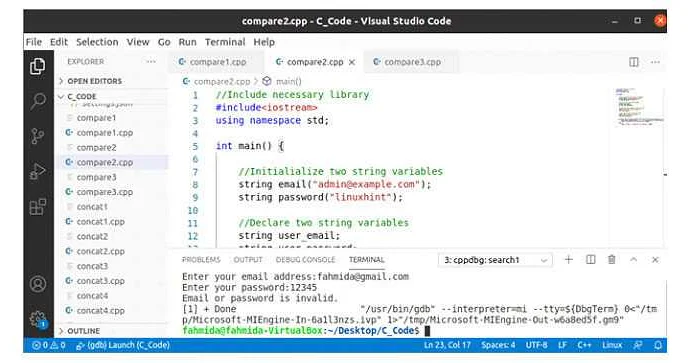
Task: Open concat2.cpp in explorer
Action: (112, 251)
